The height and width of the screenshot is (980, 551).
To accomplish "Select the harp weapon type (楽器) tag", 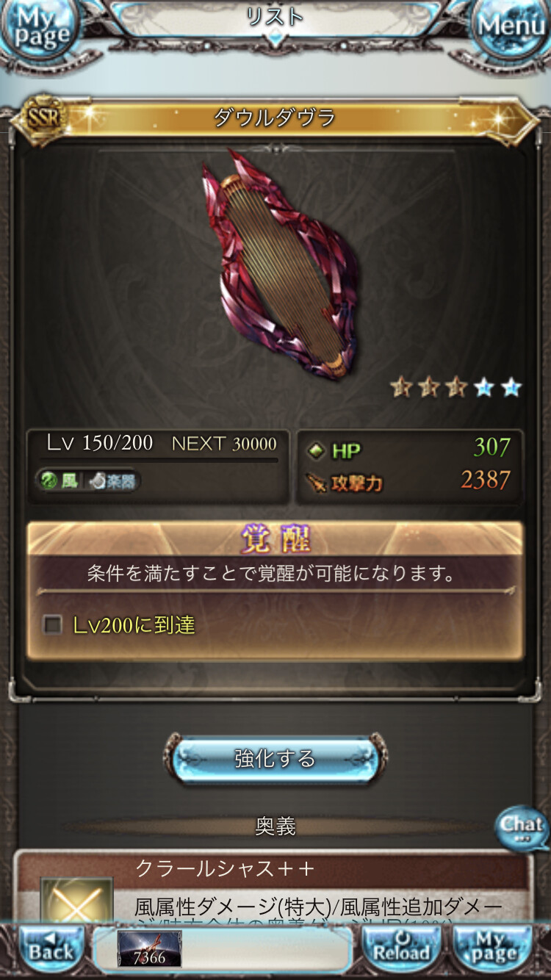I will pos(112,481).
